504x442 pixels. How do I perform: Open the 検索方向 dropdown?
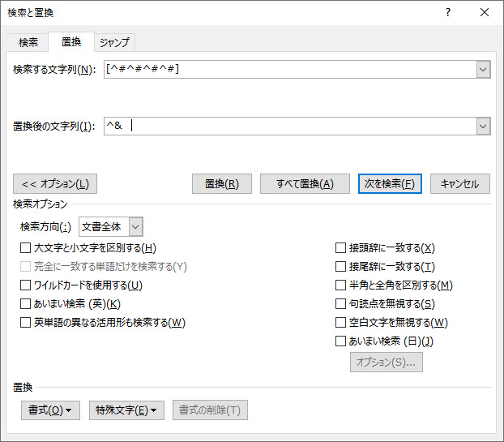[x=135, y=227]
